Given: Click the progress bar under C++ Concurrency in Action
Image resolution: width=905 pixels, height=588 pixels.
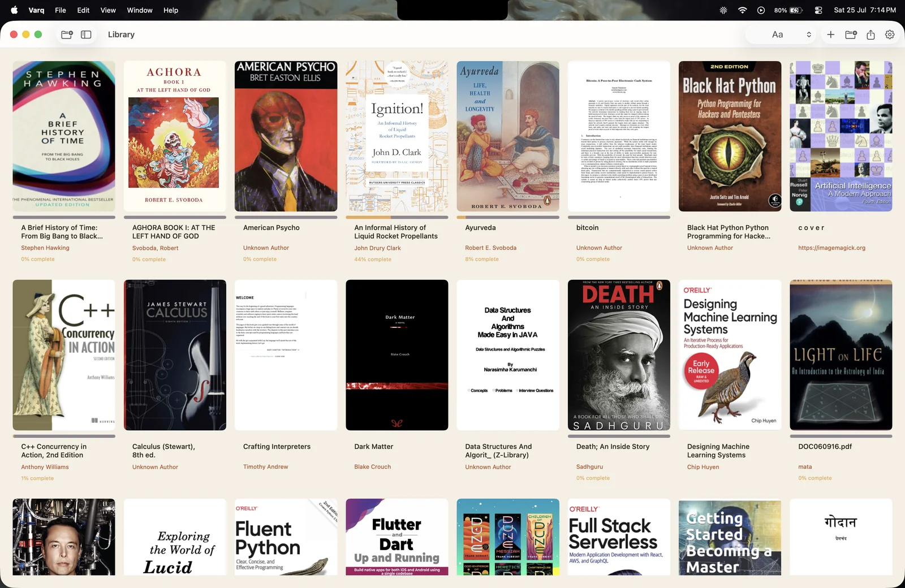Looking at the screenshot, I should [64, 436].
